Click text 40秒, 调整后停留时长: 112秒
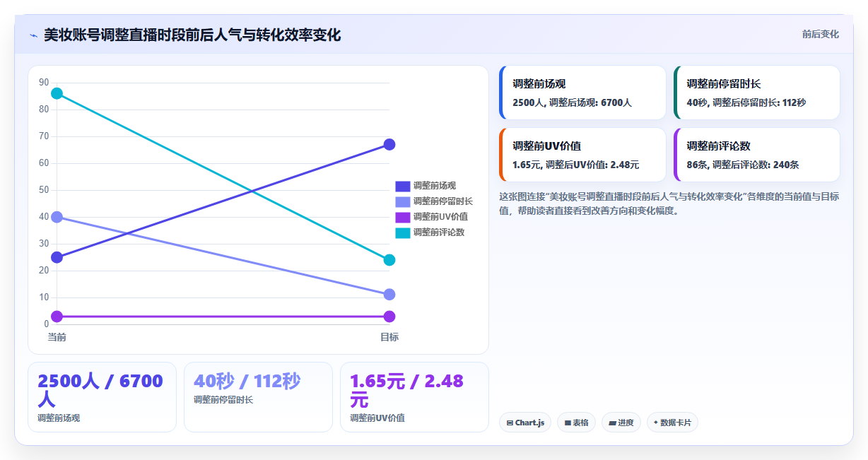The image size is (868, 460). [x=746, y=102]
